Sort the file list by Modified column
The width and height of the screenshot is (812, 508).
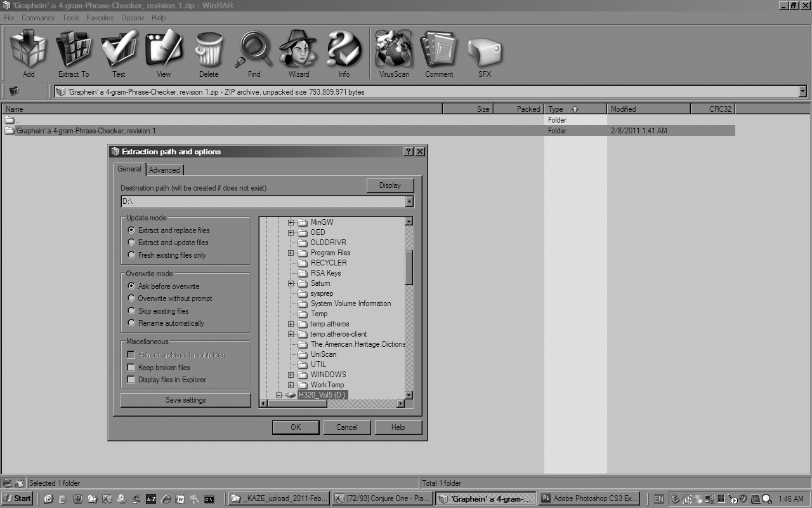pos(649,109)
